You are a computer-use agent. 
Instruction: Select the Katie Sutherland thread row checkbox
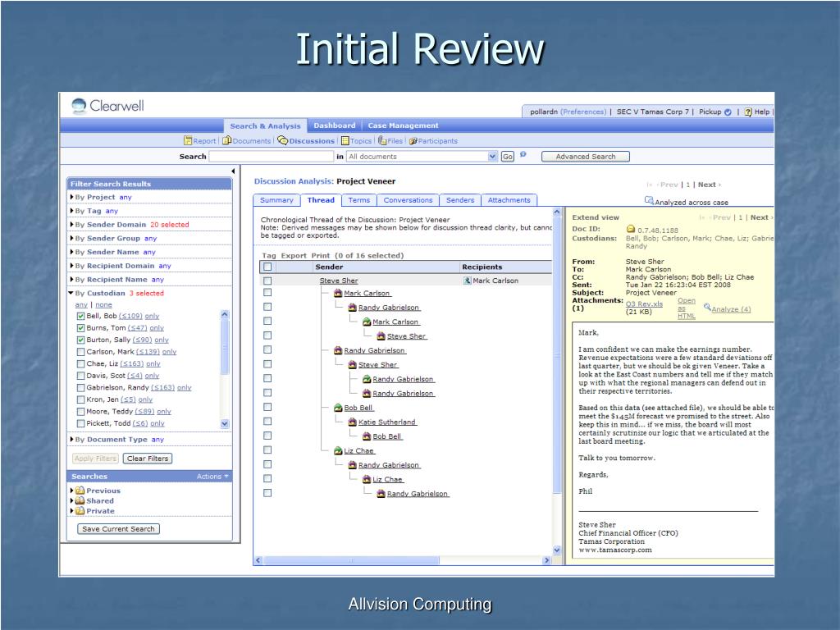pos(267,422)
